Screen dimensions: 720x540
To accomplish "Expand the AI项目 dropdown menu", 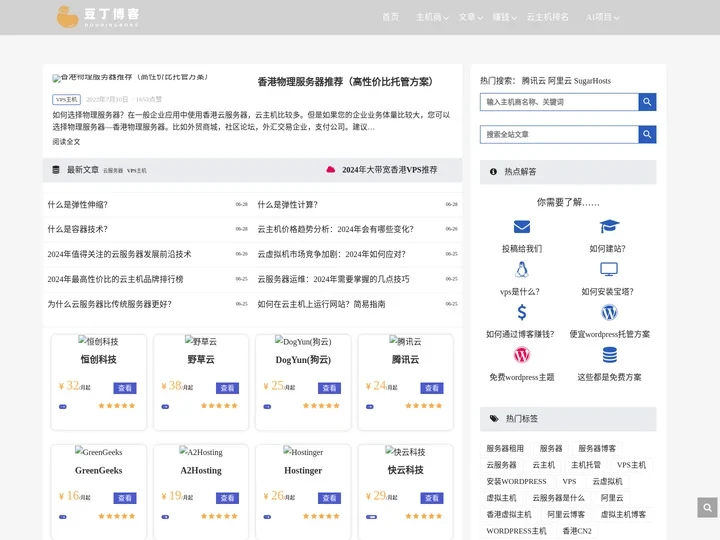I will pyautogui.click(x=602, y=17).
